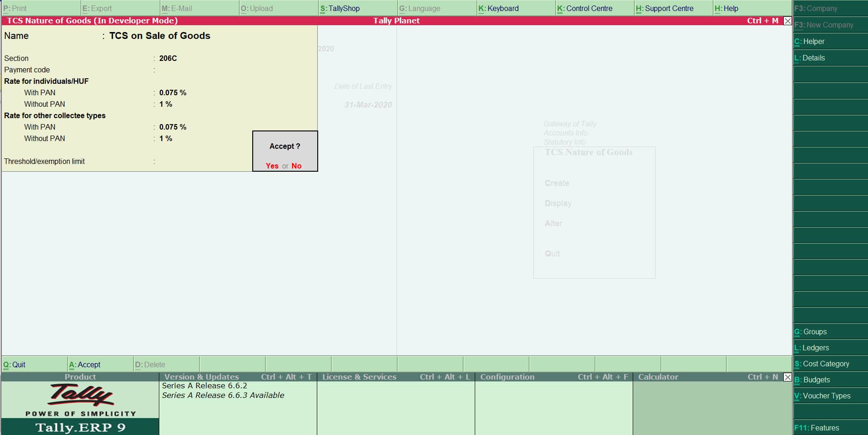The height and width of the screenshot is (435, 868).
Task: Click the Tally logo in Product panel
Action: 81,395
